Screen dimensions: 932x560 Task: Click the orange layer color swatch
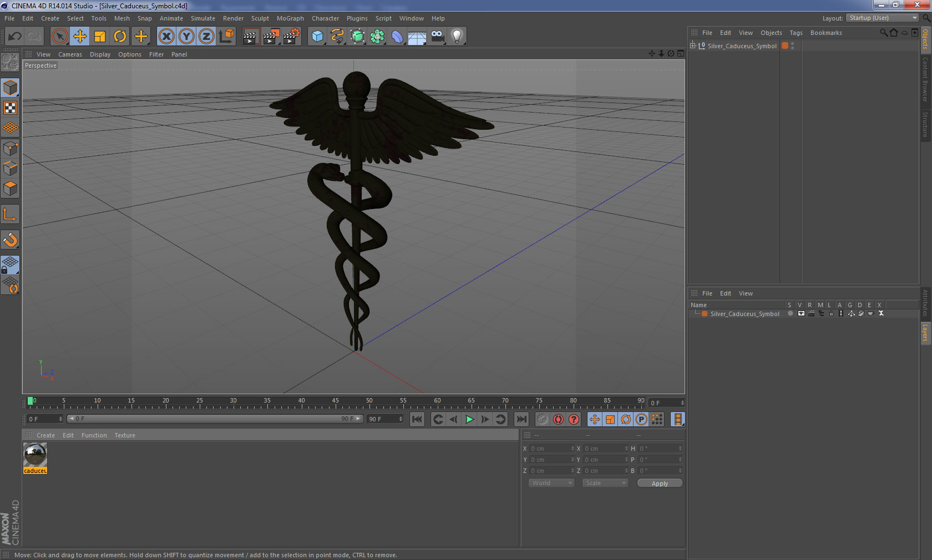pyautogui.click(x=705, y=314)
